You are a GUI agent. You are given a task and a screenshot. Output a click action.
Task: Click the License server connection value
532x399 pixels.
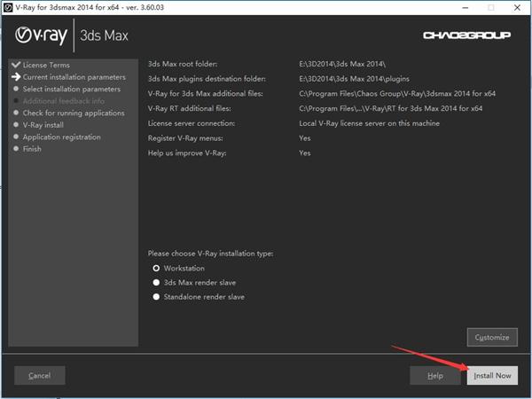369,123
